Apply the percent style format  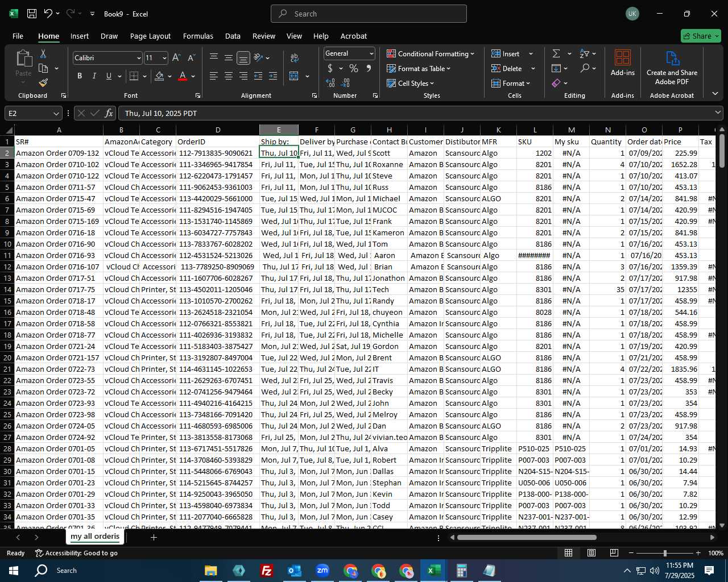354,68
